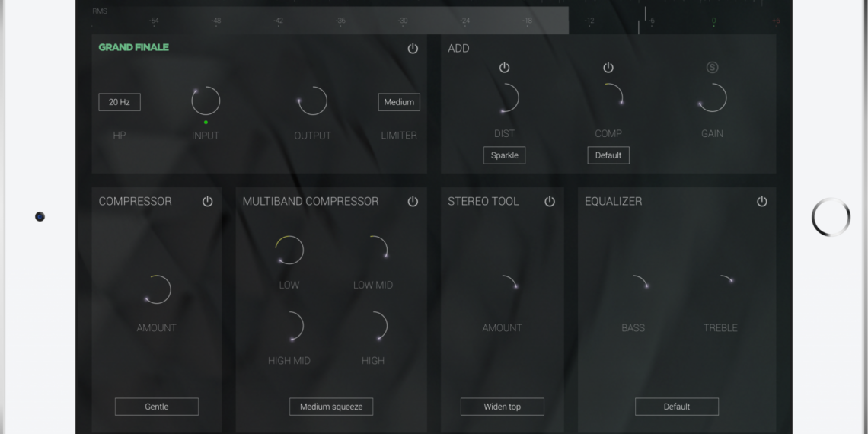Open the Medium squeeze preset selector

coord(331,407)
